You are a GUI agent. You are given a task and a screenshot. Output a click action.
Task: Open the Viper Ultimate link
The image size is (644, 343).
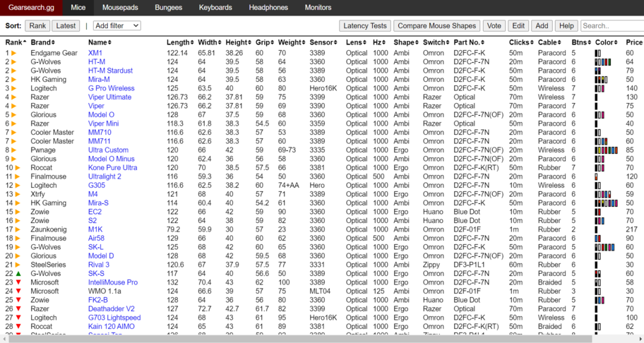(x=109, y=97)
